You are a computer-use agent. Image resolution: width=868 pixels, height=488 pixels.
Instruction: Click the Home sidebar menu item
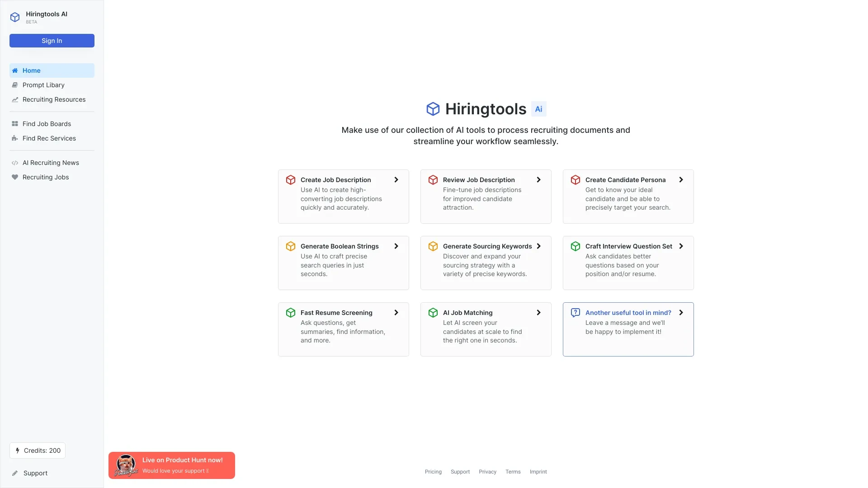(51, 70)
